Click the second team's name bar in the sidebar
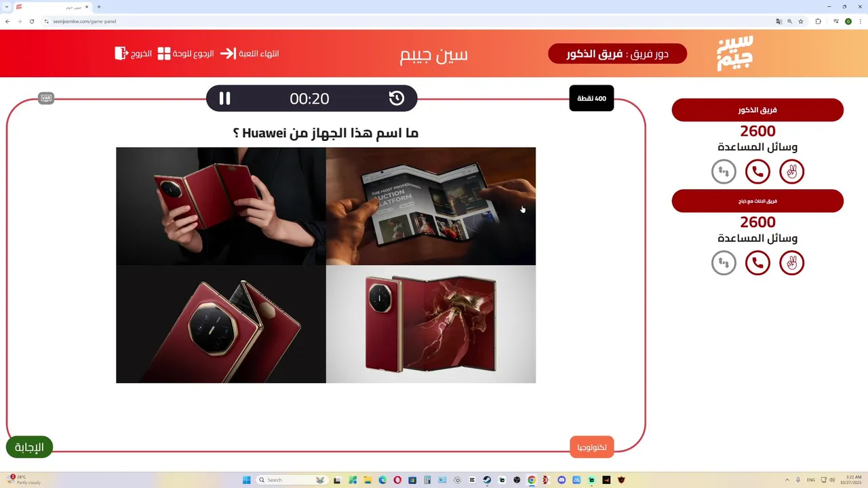The image size is (868, 488). click(x=757, y=201)
